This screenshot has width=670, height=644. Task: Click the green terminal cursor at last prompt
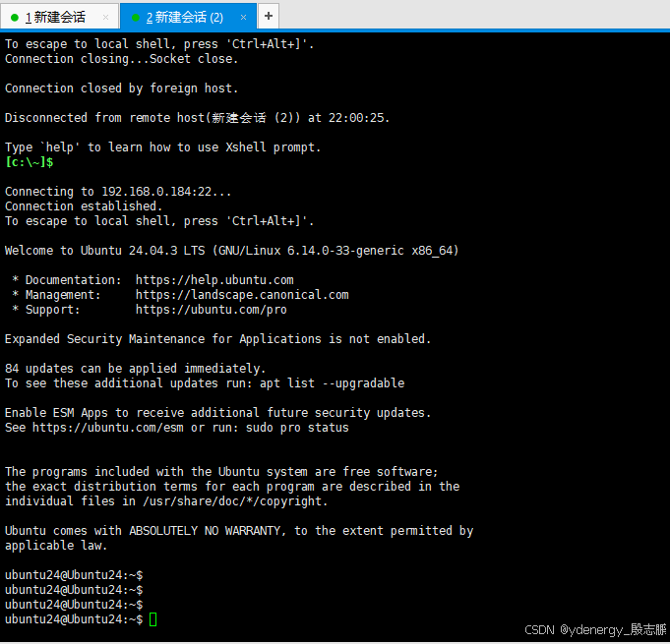(x=152, y=619)
